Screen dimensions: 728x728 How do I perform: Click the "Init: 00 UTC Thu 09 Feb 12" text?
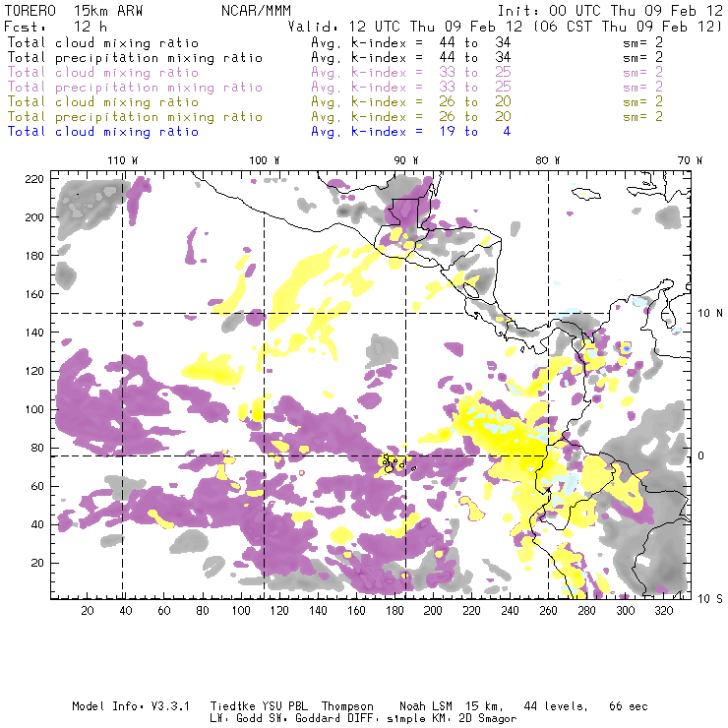[610, 11]
